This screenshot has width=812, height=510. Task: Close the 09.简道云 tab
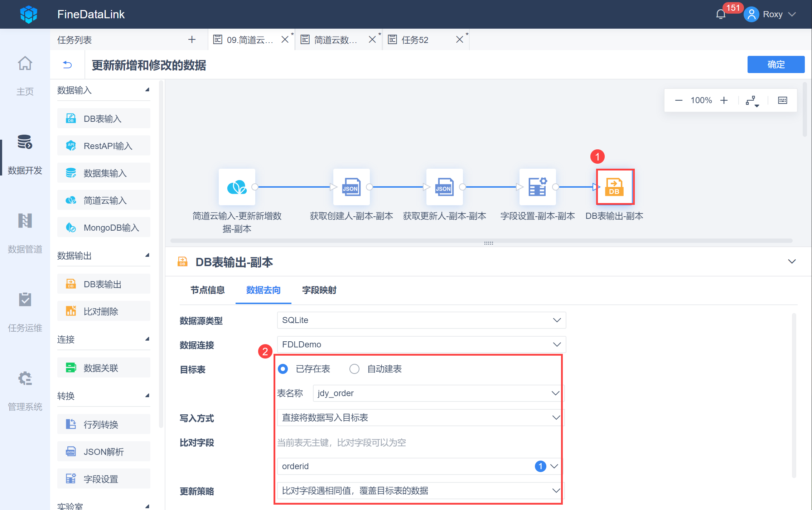tap(285, 39)
